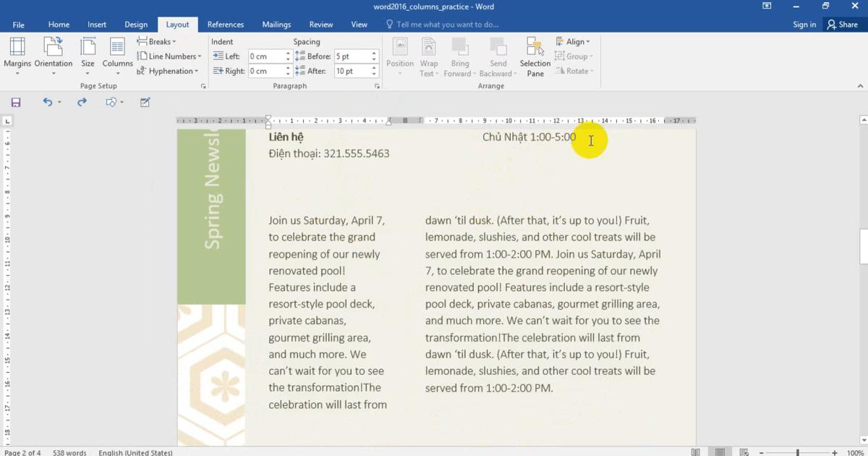Open the Rotate dropdown

pyautogui.click(x=574, y=71)
